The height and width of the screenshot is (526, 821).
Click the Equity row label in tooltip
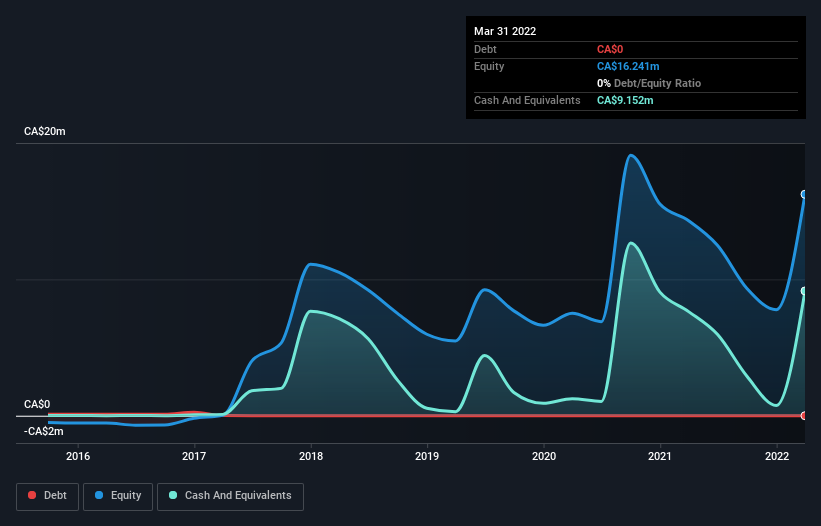point(489,66)
